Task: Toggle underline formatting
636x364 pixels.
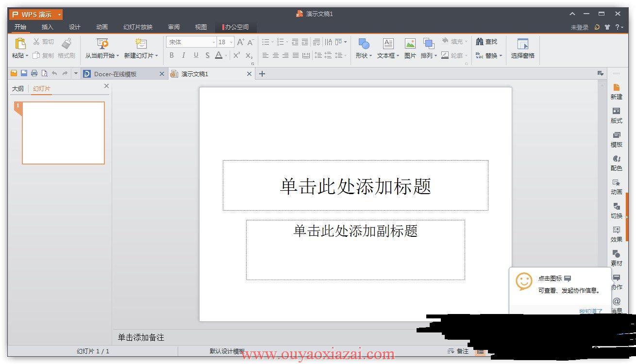Action: pyautogui.click(x=196, y=55)
